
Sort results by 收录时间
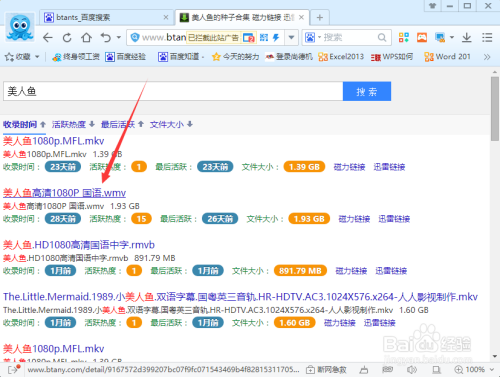click(24, 125)
